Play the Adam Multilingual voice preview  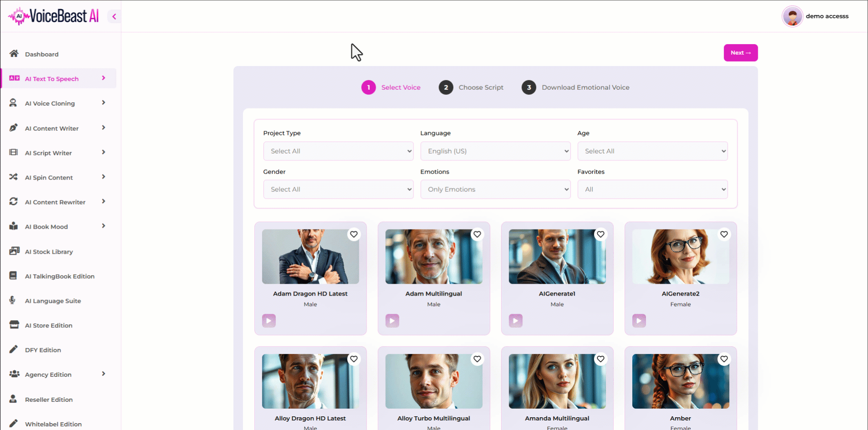(392, 321)
